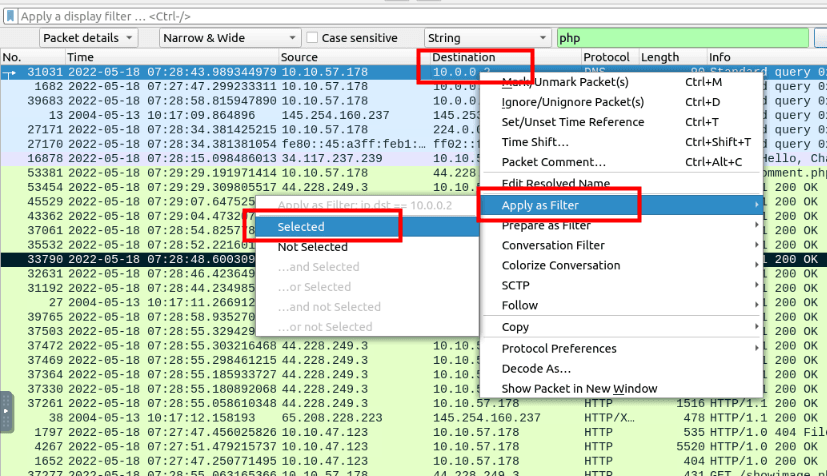Open the Narrow & Wide dropdown
The width and height of the screenshot is (827, 476).
coord(229,38)
